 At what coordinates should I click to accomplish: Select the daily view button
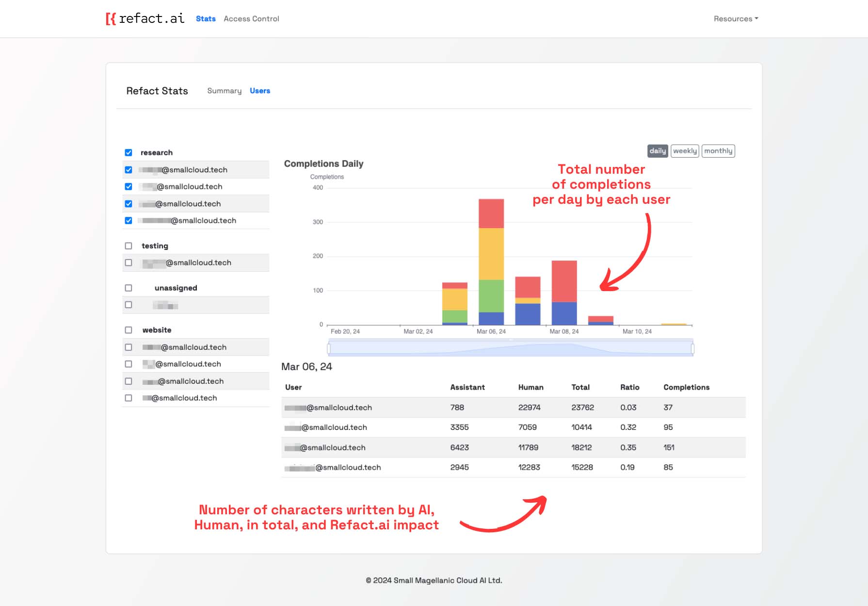click(x=658, y=151)
